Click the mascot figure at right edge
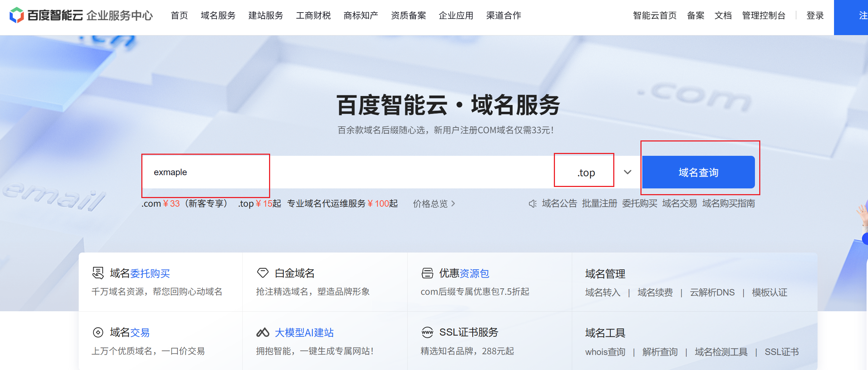Viewport: 868px width, 370px height. 863,222
